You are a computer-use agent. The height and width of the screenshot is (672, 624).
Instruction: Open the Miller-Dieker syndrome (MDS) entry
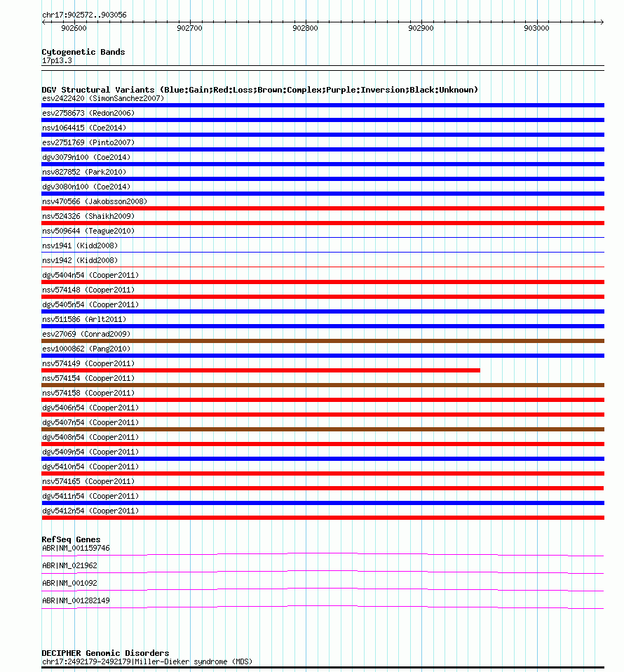(147, 661)
